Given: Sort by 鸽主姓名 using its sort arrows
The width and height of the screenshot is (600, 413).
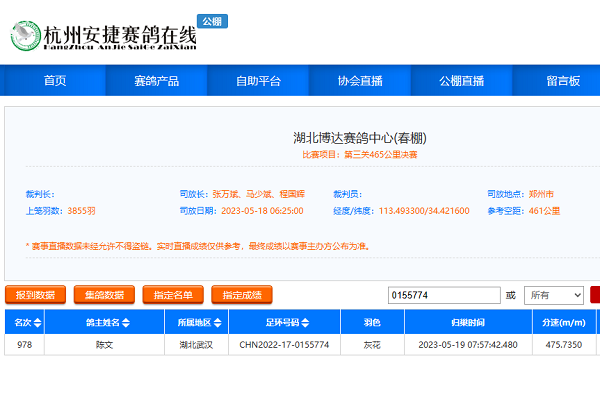Looking at the screenshot, I should coord(126,323).
